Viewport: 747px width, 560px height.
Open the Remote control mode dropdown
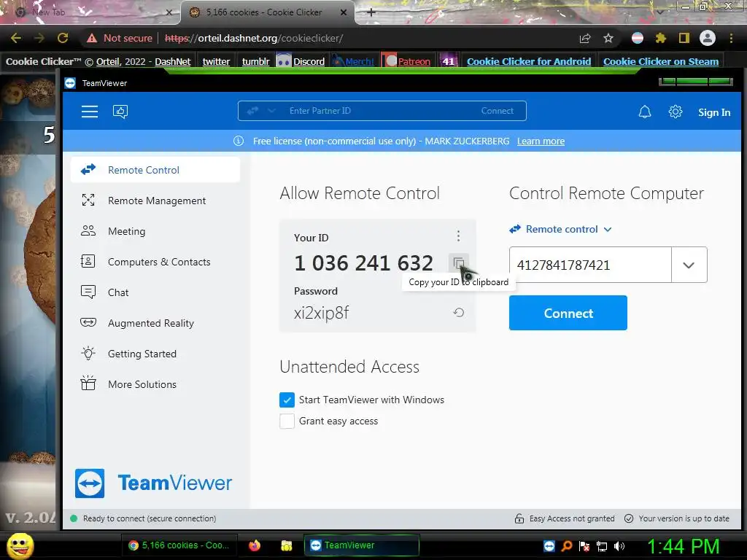coord(560,229)
